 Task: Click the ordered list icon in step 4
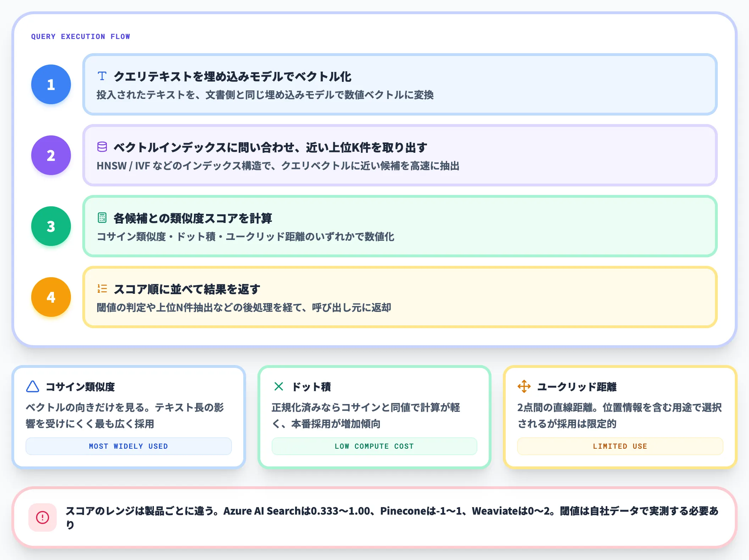[102, 289]
